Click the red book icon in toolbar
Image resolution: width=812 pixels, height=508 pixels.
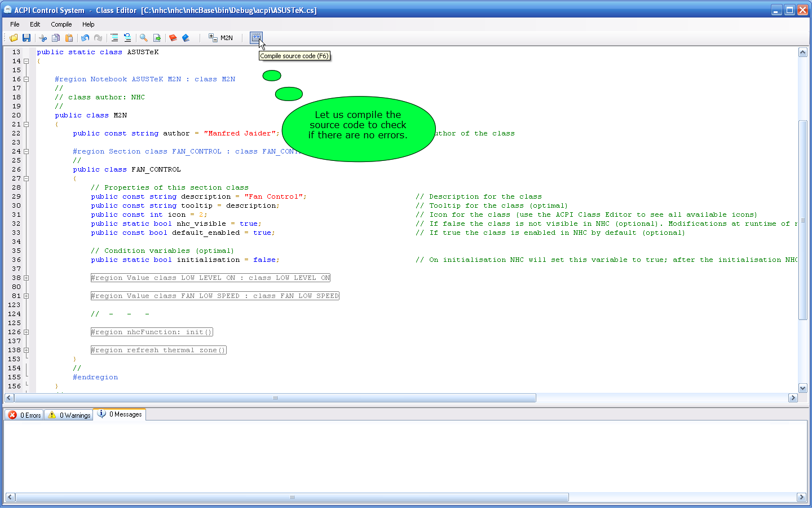click(x=173, y=38)
